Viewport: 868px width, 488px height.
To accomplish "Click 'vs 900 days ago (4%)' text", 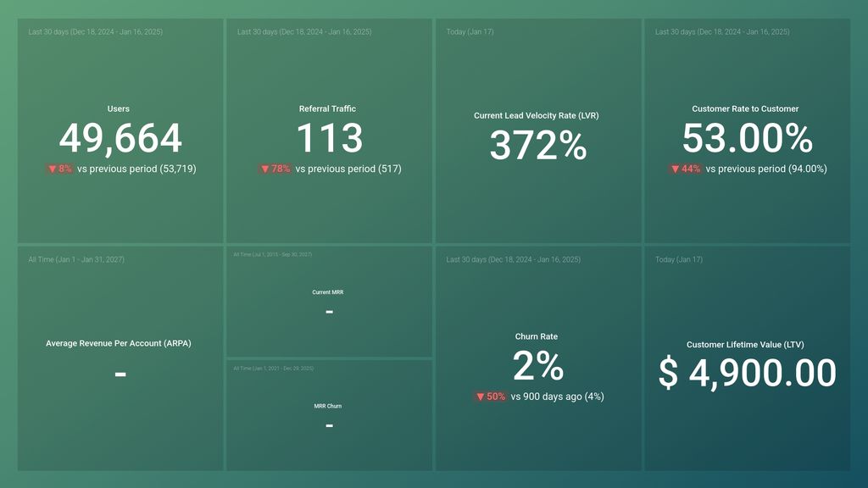I will coord(558,396).
